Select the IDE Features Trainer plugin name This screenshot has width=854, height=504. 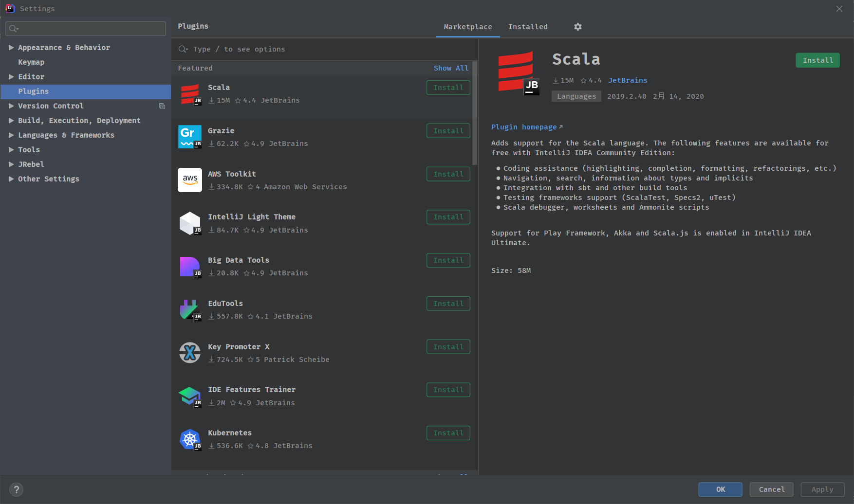pos(252,390)
